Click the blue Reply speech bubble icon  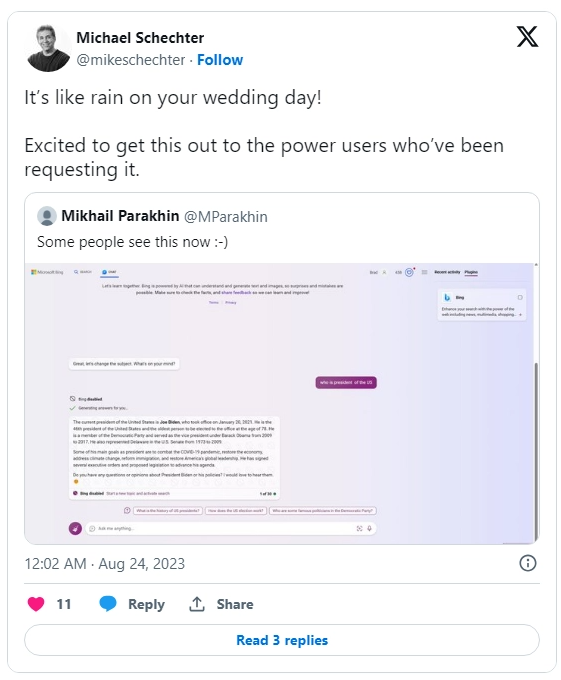tap(108, 604)
